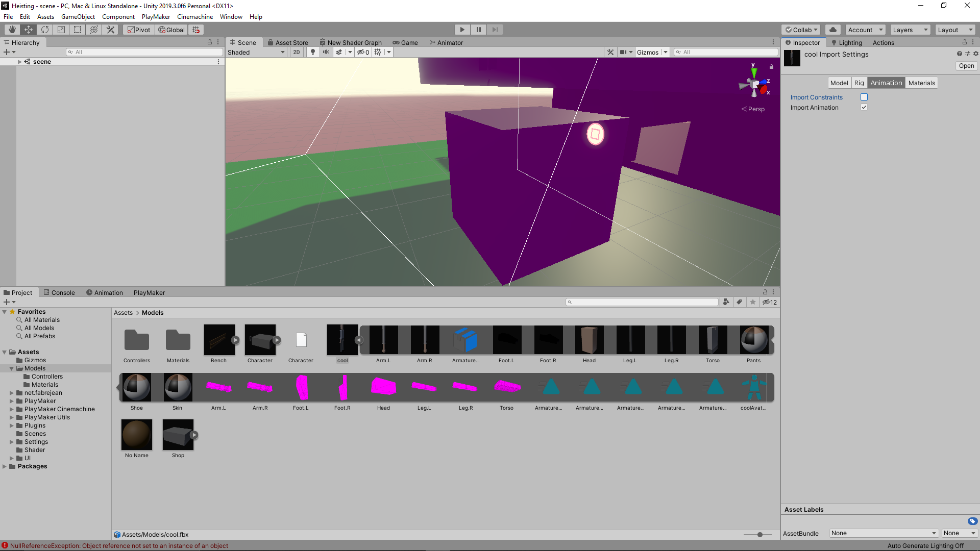Click the cloud services icon
The image size is (980, 551).
[832, 30]
